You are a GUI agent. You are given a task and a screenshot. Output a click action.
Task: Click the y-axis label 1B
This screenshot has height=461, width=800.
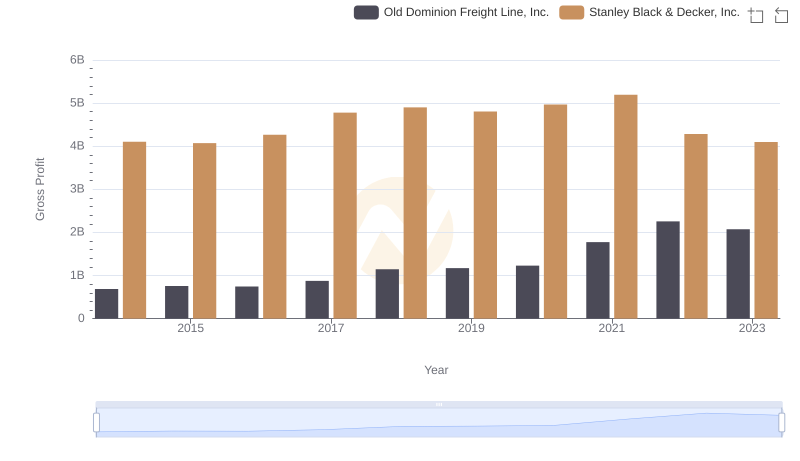coord(77,275)
